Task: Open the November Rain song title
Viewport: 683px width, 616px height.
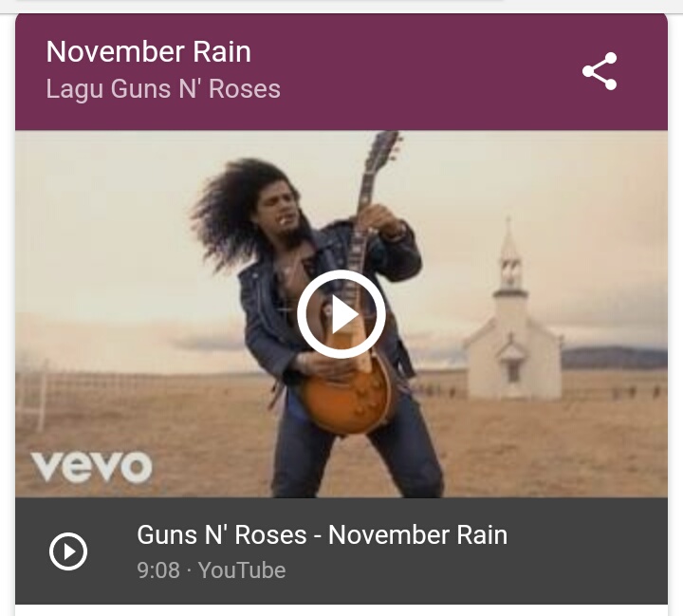Action: click(149, 52)
